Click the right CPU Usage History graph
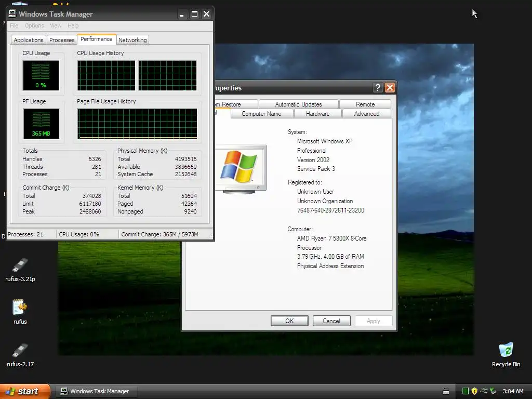Viewport: 532px width, 399px height. [x=168, y=75]
